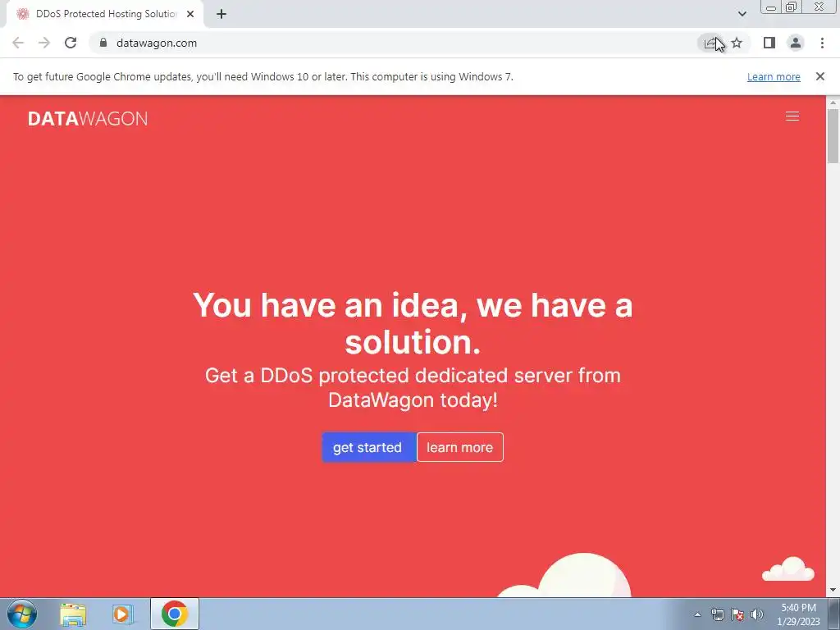The height and width of the screenshot is (630, 840).
Task: Open the taskbar clock showing 5:40 PM
Action: pos(798,614)
